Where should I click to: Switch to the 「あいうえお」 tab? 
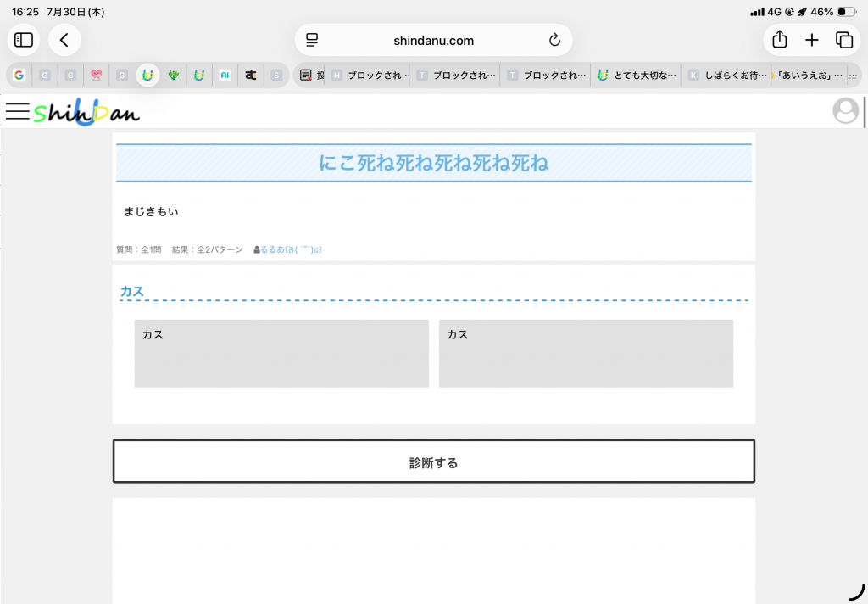coord(808,75)
